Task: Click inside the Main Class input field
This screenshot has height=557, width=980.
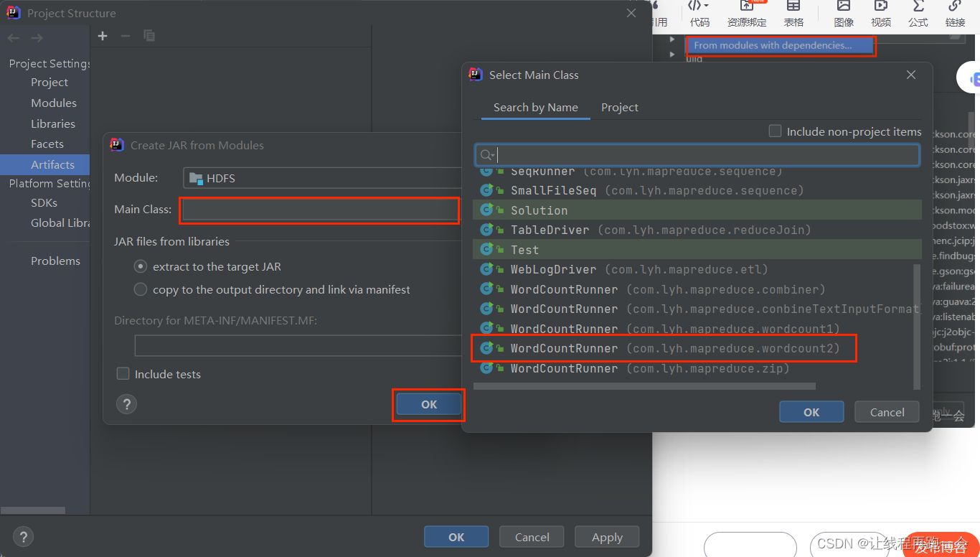Action: click(319, 210)
